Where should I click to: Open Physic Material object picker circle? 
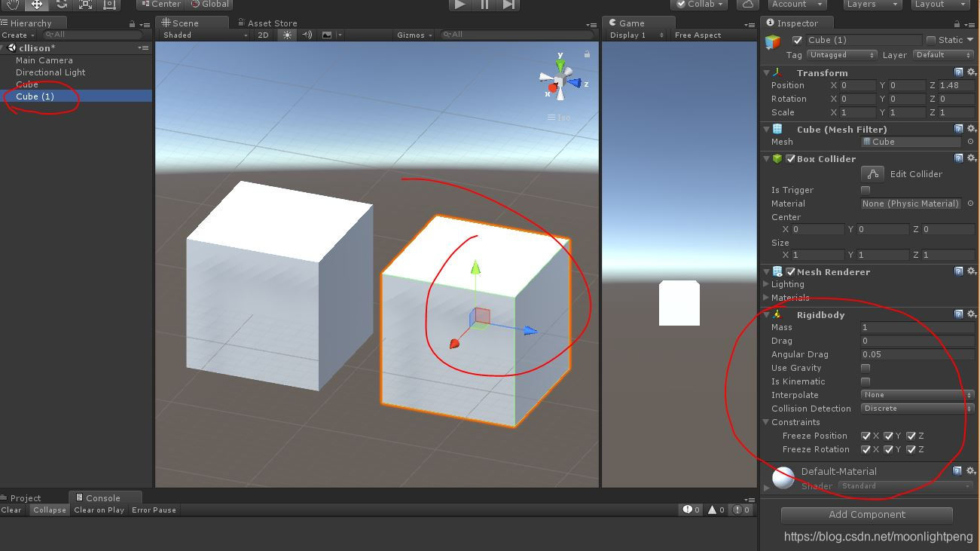[x=970, y=204]
